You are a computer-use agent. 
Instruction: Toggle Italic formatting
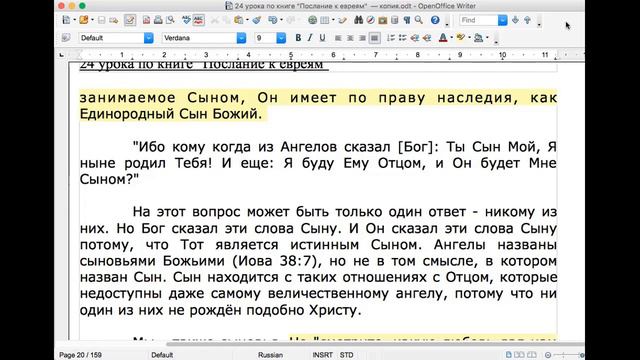point(310,38)
